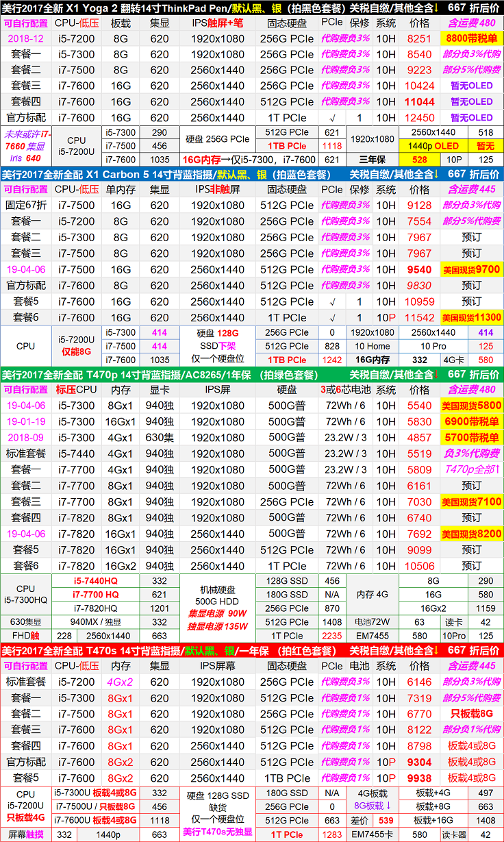
Task: Select the yellow cell "8800带税单"
Action: click(x=471, y=38)
